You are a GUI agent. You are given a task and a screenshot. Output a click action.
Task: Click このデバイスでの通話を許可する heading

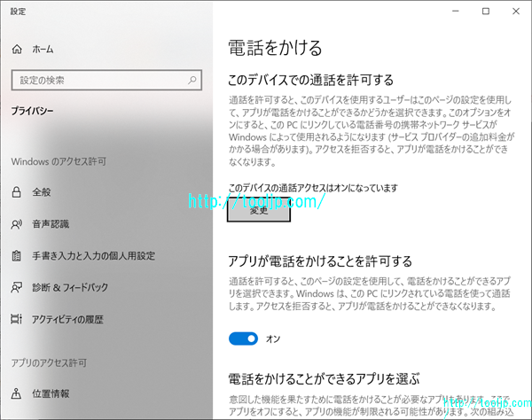tap(311, 80)
